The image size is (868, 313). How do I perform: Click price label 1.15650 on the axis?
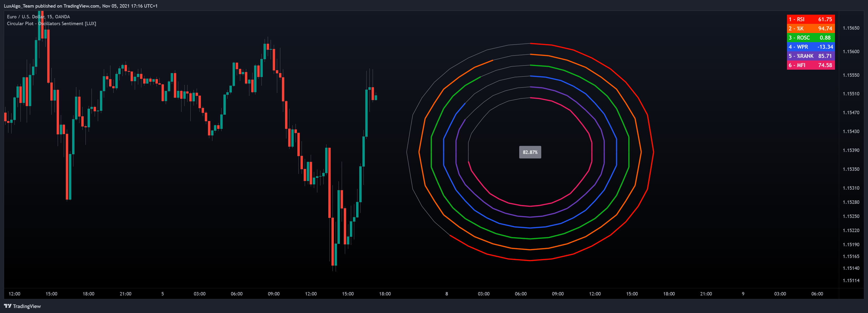(851, 28)
